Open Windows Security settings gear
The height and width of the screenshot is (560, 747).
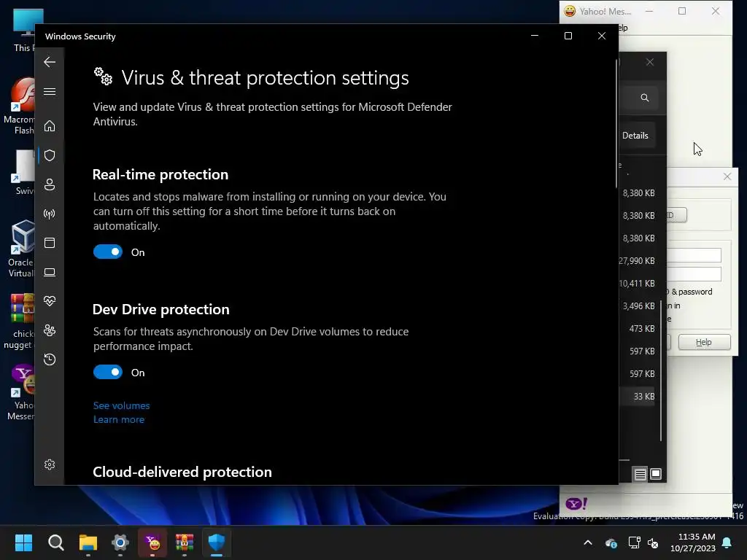pyautogui.click(x=50, y=464)
